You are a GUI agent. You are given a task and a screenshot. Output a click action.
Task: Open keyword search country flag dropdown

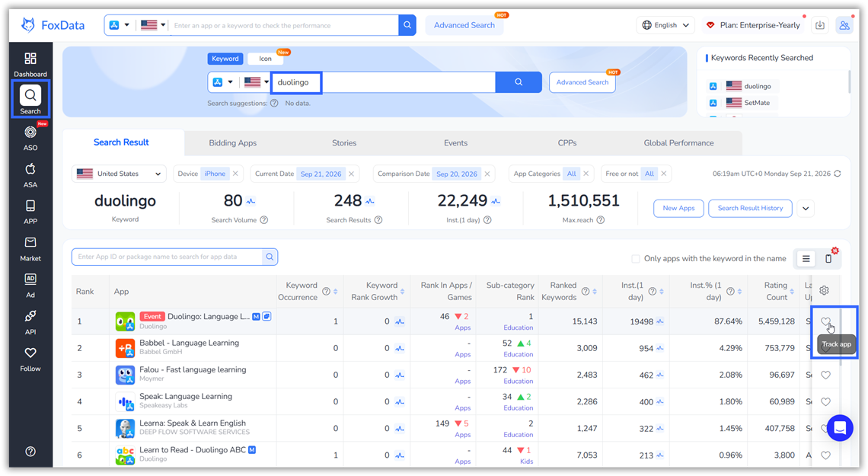(257, 82)
